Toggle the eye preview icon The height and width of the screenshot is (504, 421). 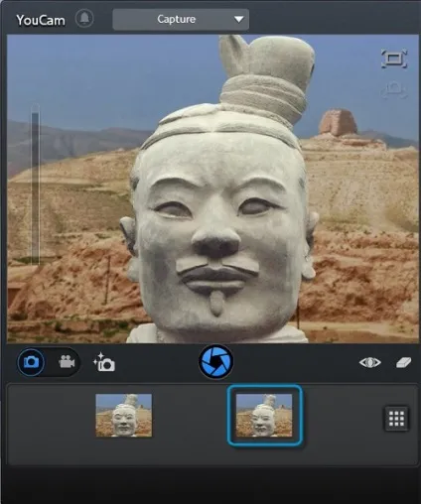(x=370, y=362)
